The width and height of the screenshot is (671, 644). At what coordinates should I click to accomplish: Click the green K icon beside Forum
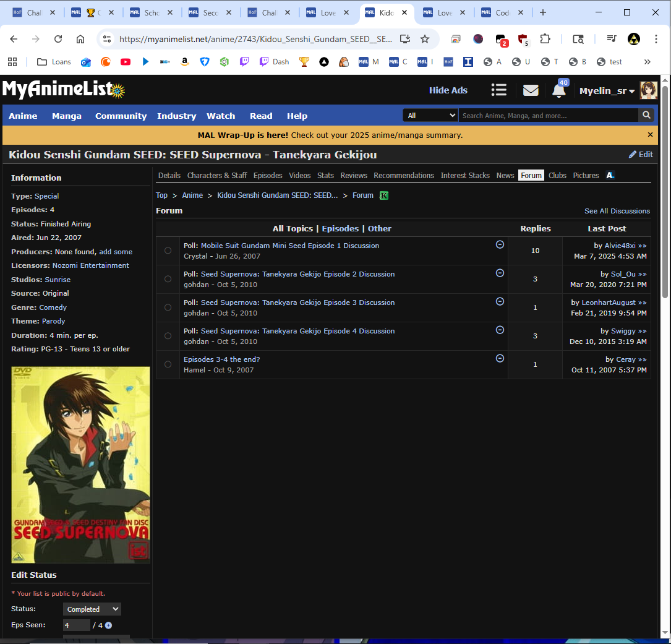384,195
